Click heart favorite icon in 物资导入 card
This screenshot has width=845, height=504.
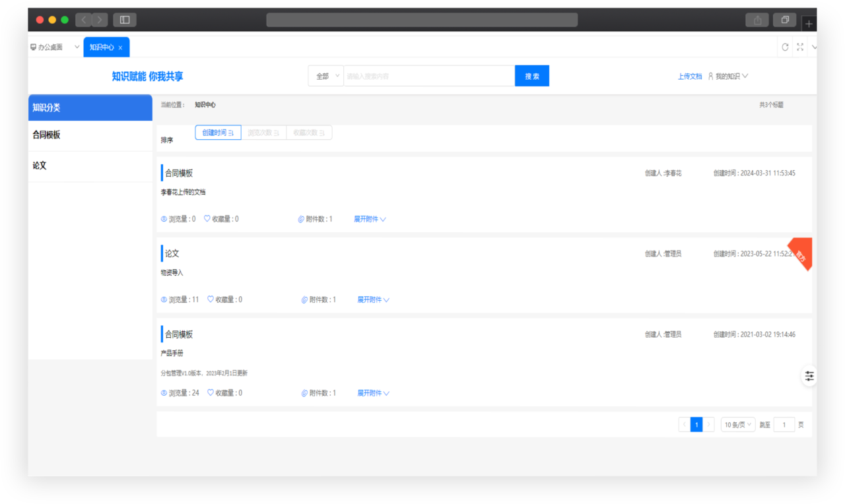pos(211,299)
